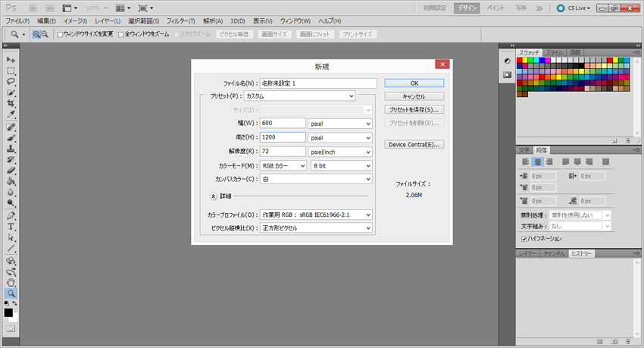Switch to the レイヤー tab
Screen dimensions: 644x348
pyautogui.click(x=528, y=253)
